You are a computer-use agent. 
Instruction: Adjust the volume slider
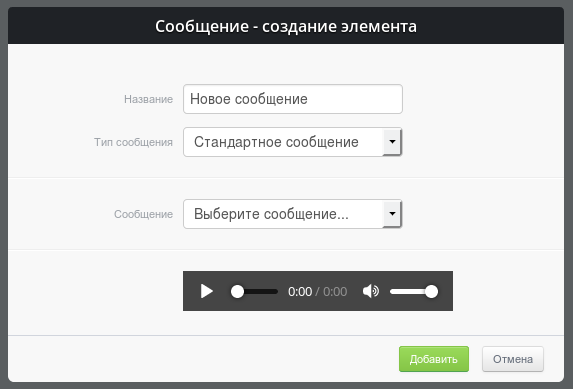(414, 291)
